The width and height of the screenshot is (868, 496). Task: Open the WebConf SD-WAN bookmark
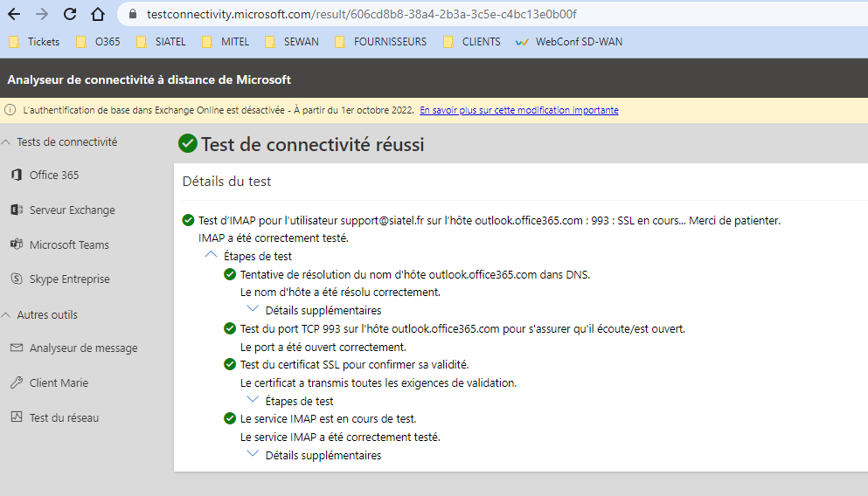coord(568,42)
